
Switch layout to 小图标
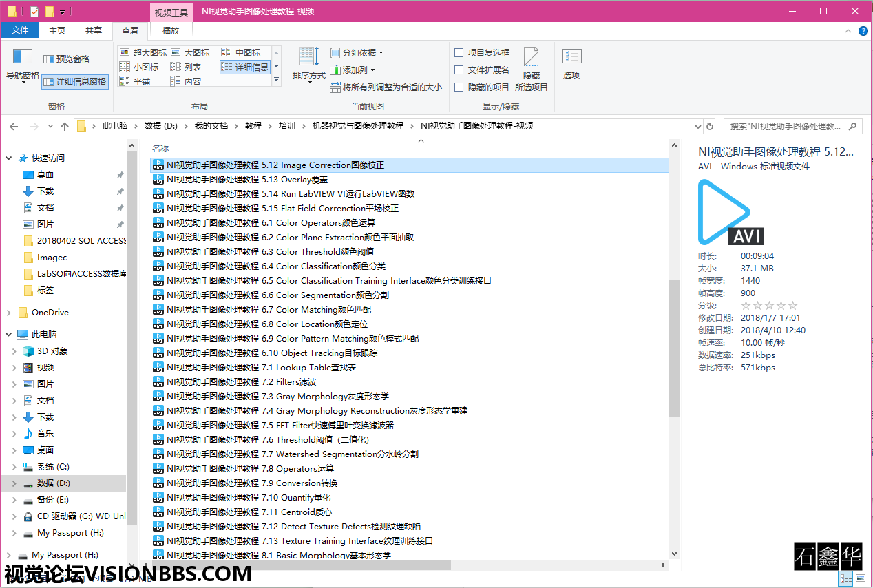(139, 67)
